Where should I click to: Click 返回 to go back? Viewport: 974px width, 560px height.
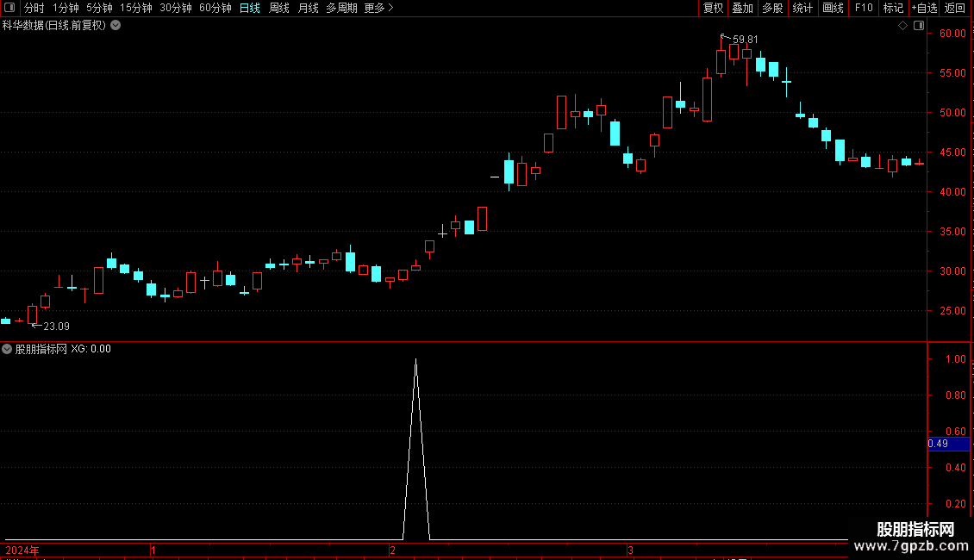(955, 8)
